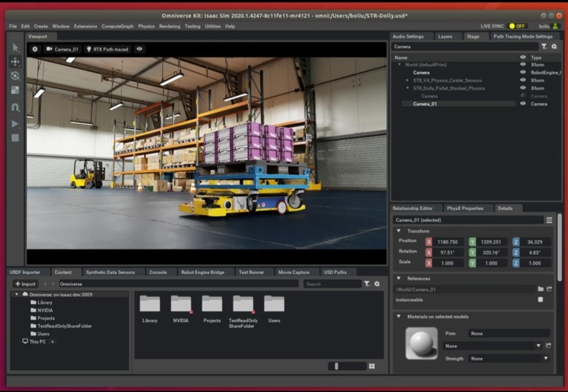Switch to the Synthetic Data Sensors tab
Viewport: 568px width, 392px height.
click(x=111, y=272)
